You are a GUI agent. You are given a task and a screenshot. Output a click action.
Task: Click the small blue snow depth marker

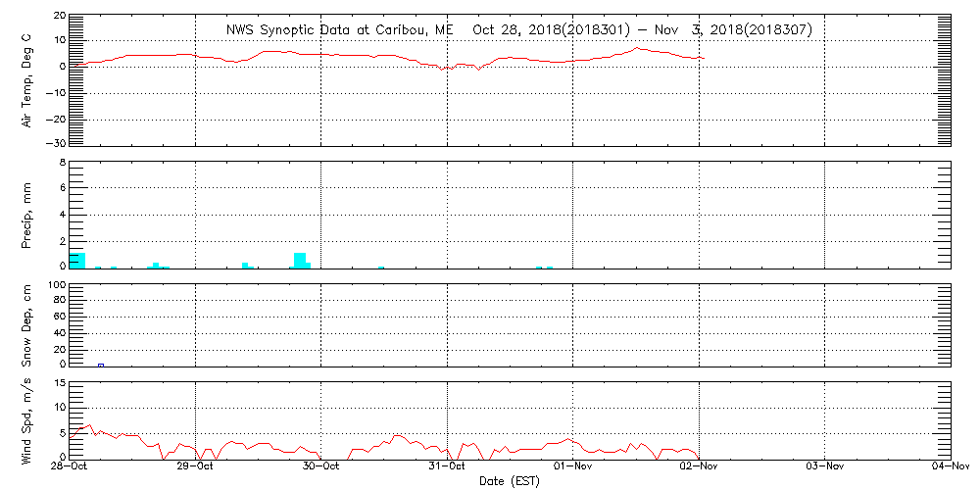[101, 365]
